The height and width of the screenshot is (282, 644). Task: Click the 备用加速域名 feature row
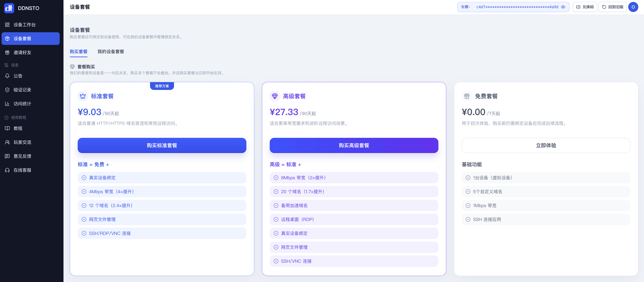click(354, 205)
